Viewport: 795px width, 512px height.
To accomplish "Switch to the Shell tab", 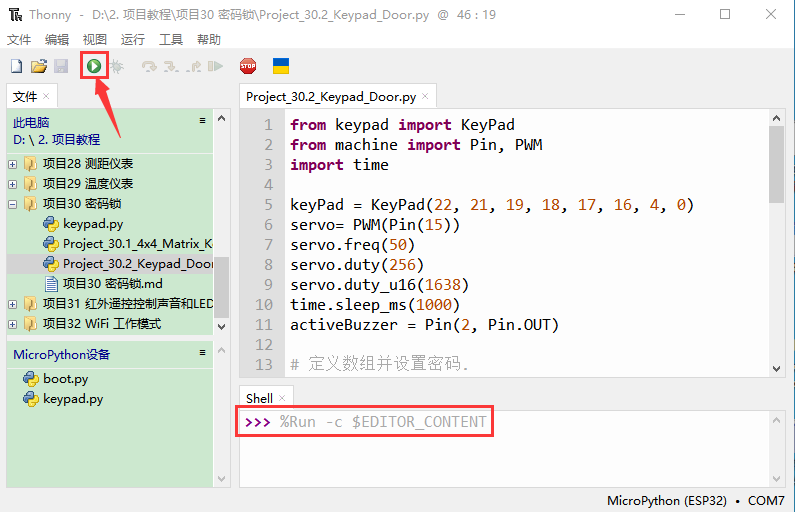I will (259, 398).
